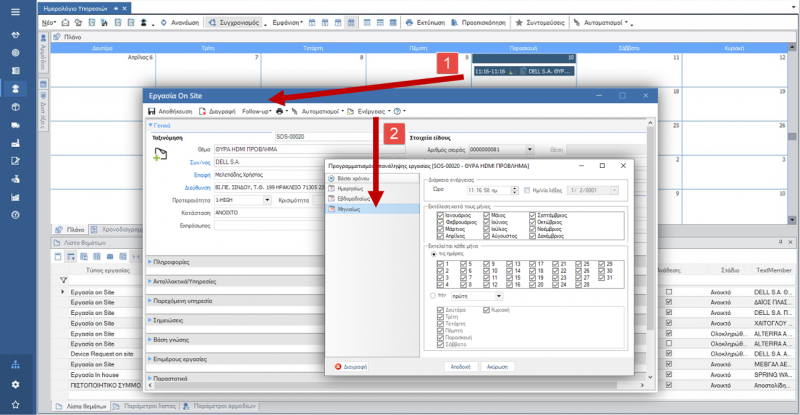This screenshot has width=800, height=415.
Task: Uncheck the Μάιος month checkbox
Action: 486,215
